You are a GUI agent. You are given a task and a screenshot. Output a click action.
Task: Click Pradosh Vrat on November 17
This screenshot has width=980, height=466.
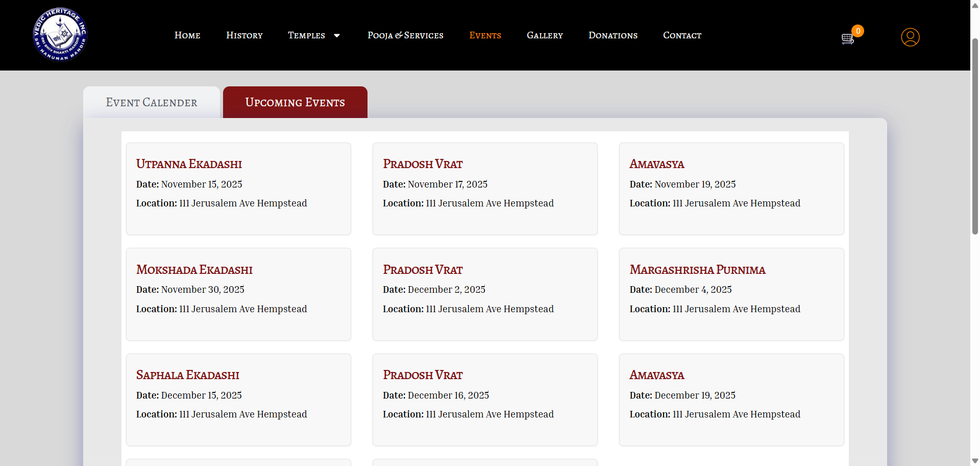pyautogui.click(x=423, y=164)
